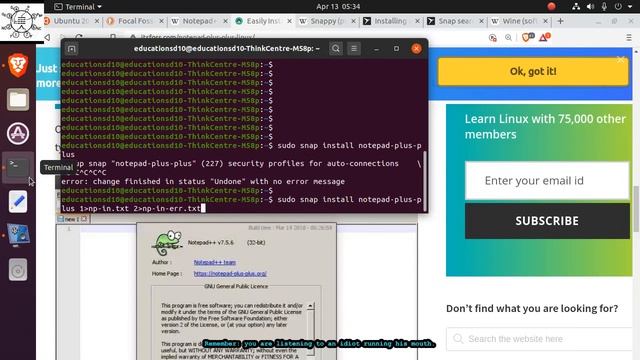Switch to the Snap search tab
This screenshot has height=360, width=640.
[x=455, y=21]
